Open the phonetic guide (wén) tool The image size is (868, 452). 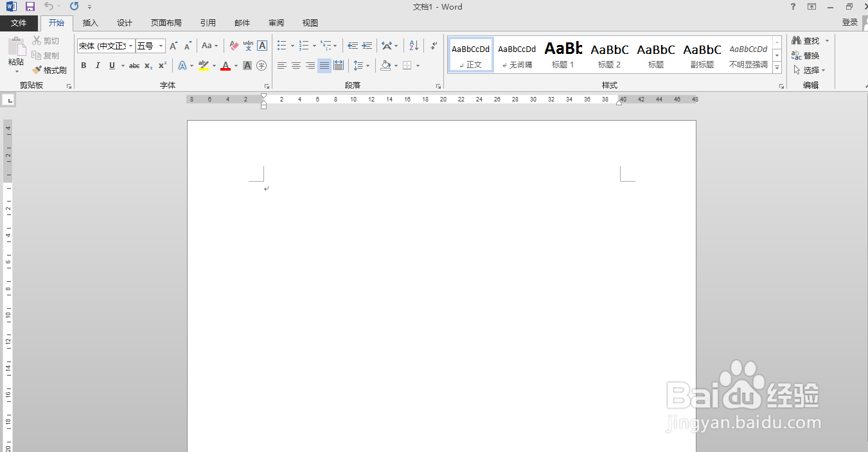[x=248, y=46]
